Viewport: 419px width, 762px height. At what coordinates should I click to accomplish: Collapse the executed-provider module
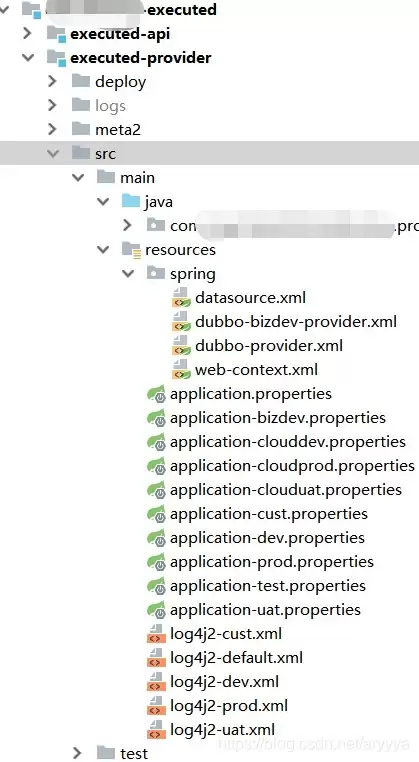pos(28,57)
